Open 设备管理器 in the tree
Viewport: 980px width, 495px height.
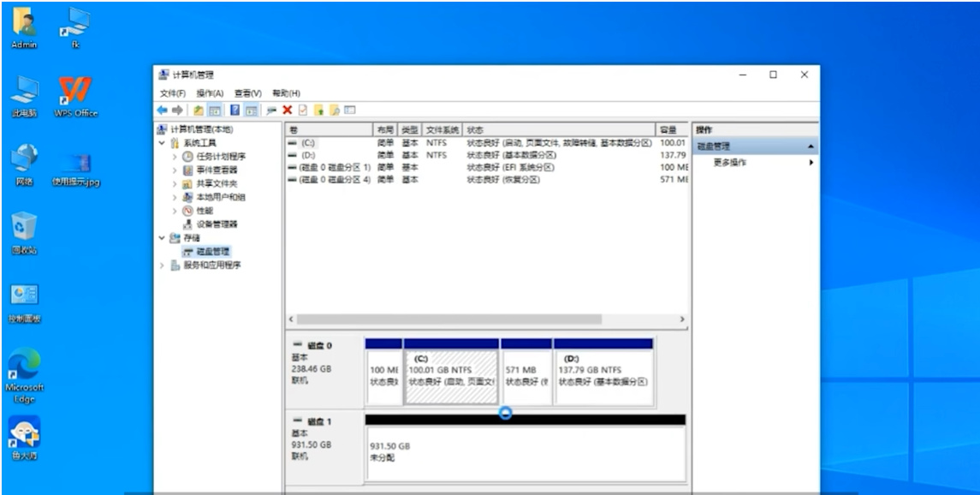[x=217, y=224]
